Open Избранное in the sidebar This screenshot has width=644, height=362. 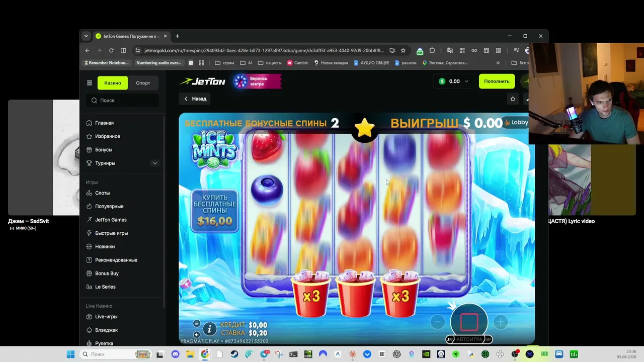(107, 136)
